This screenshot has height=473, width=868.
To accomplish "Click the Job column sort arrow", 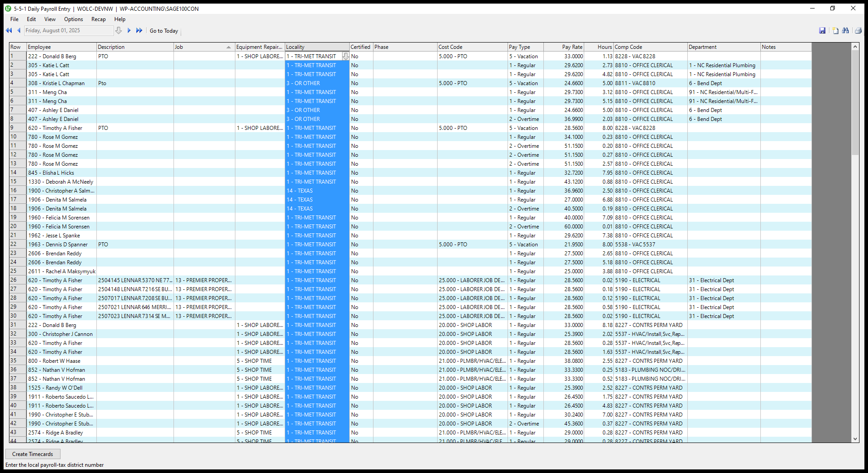I will pos(229,47).
